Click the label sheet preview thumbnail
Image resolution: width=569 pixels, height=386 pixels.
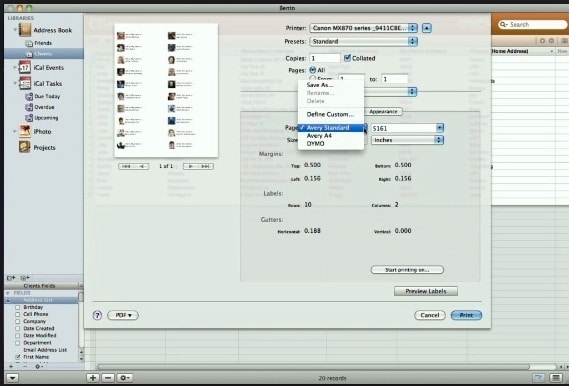click(x=166, y=90)
